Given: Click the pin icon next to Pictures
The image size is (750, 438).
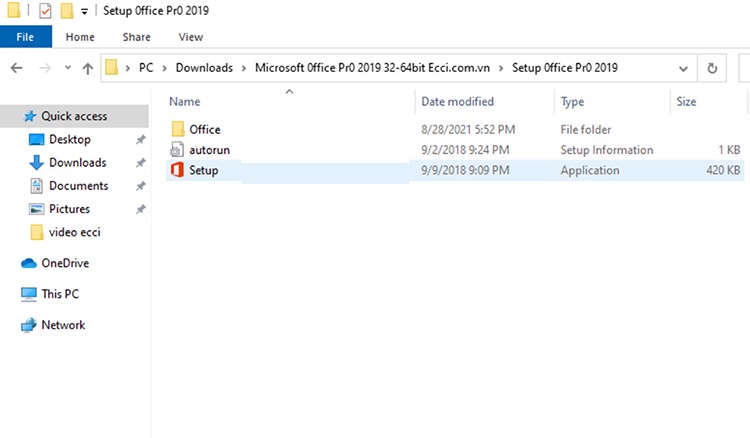Looking at the screenshot, I should (141, 209).
